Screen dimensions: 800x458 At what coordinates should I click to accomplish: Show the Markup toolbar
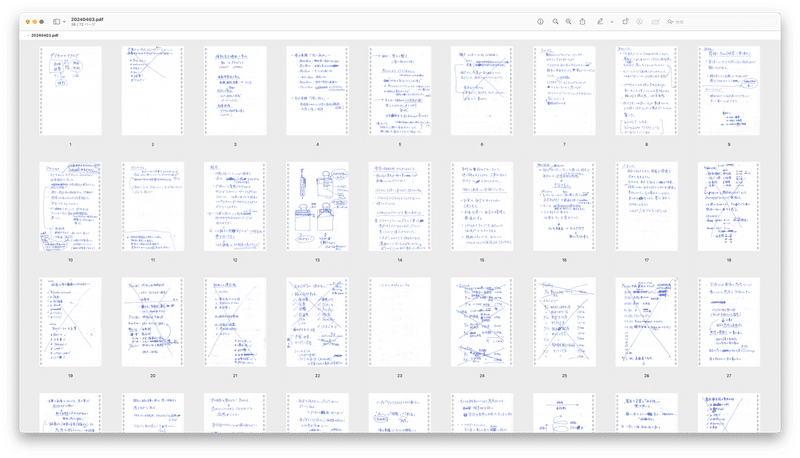coord(639,21)
